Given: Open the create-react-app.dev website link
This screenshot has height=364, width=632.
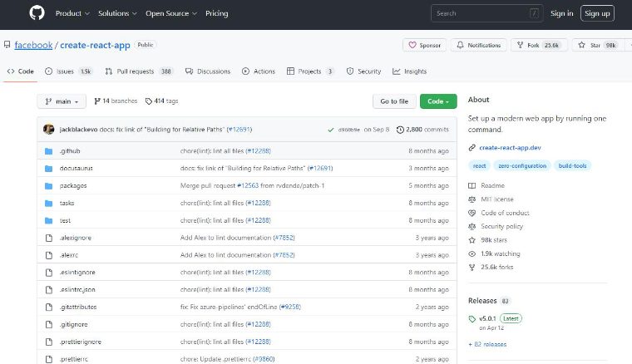Looking at the screenshot, I should [x=510, y=148].
